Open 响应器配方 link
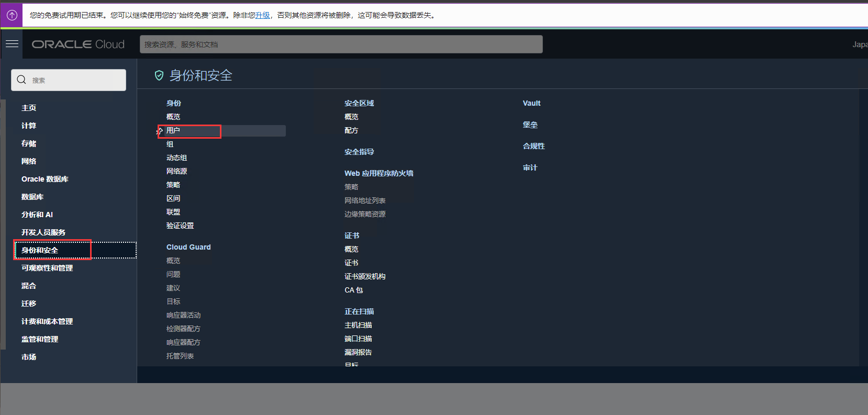 click(184, 342)
